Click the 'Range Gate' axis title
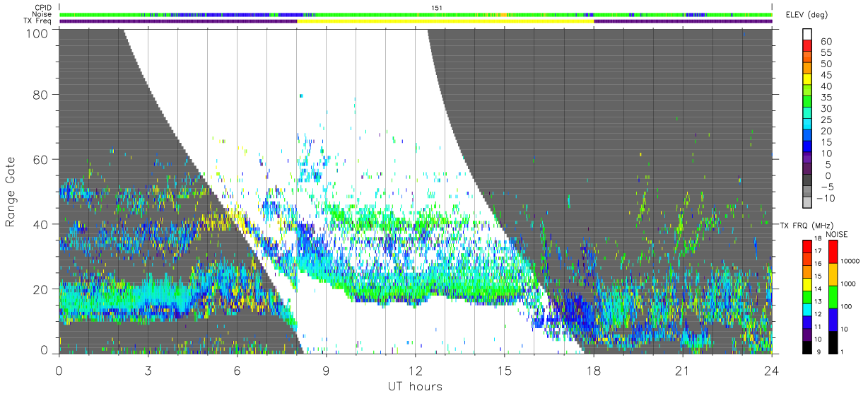 click(11, 192)
